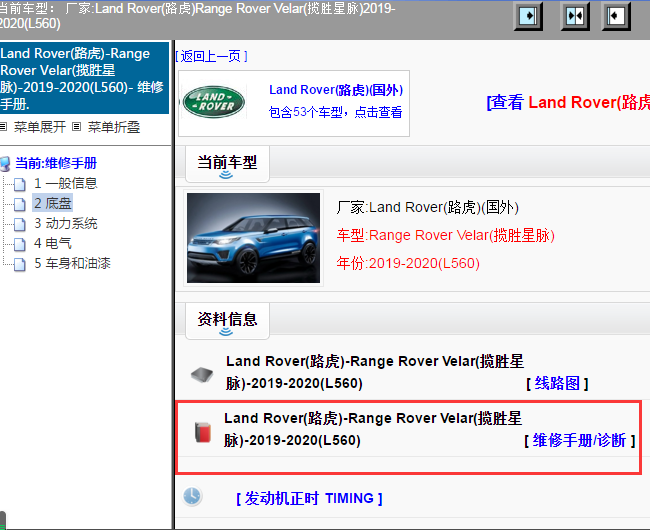The width and height of the screenshot is (650, 530).
Task: Collapse the 资料信息 section header
Action: click(227, 321)
